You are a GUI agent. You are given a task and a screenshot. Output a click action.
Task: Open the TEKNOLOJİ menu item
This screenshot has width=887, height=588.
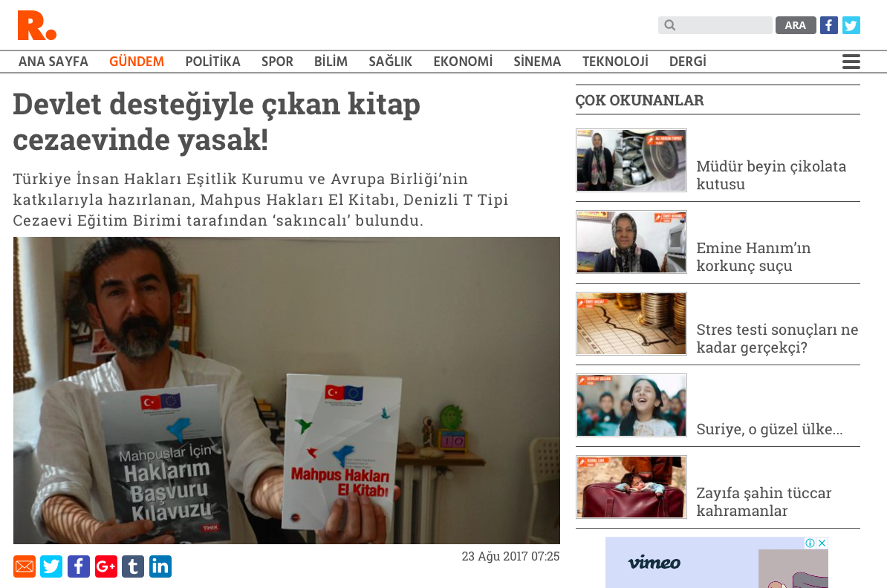coord(615,62)
